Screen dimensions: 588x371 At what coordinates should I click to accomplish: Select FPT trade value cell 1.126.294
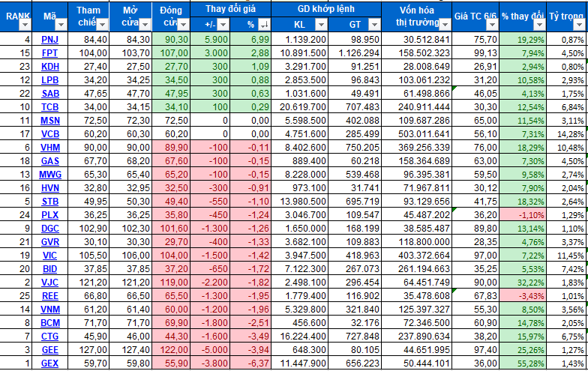(x=355, y=52)
